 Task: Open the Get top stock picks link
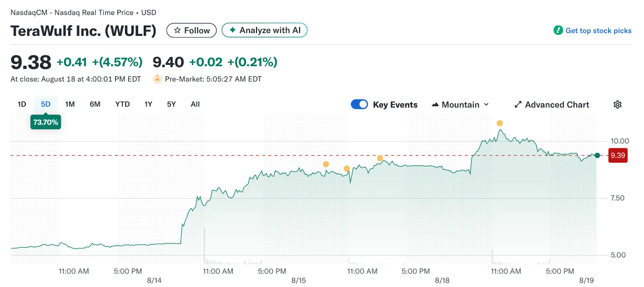click(598, 31)
